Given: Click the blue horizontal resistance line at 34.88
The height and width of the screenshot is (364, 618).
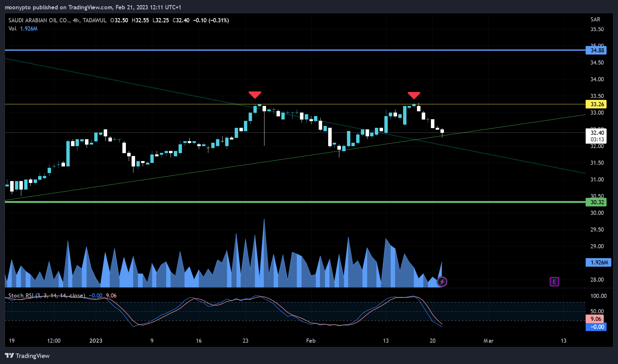Looking at the screenshot, I should tap(295, 50).
